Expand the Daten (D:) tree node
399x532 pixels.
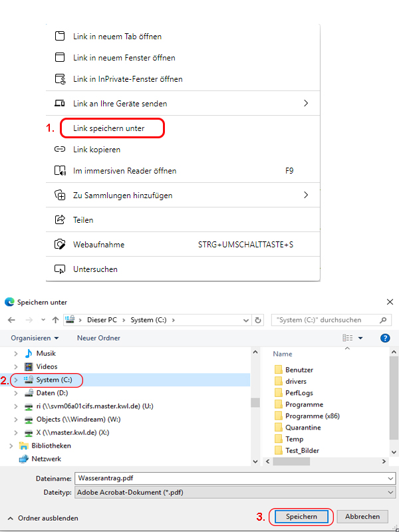coord(15,393)
